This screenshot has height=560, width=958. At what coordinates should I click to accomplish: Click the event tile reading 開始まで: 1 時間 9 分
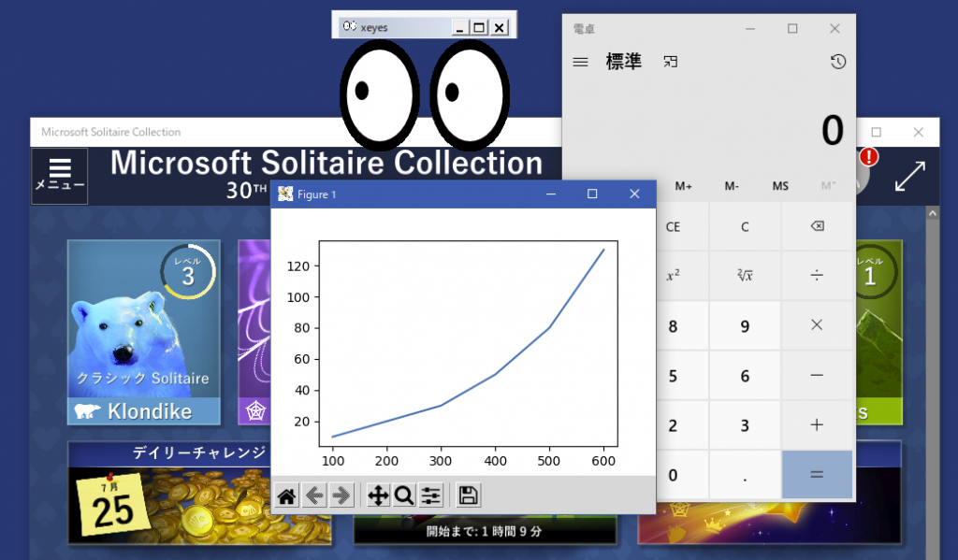[485, 530]
